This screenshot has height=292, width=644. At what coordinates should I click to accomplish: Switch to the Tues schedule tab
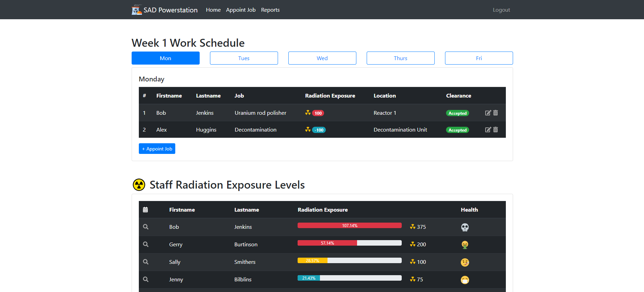point(244,58)
